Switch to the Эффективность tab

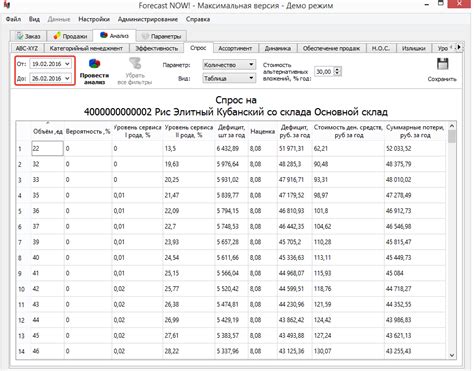click(x=157, y=48)
